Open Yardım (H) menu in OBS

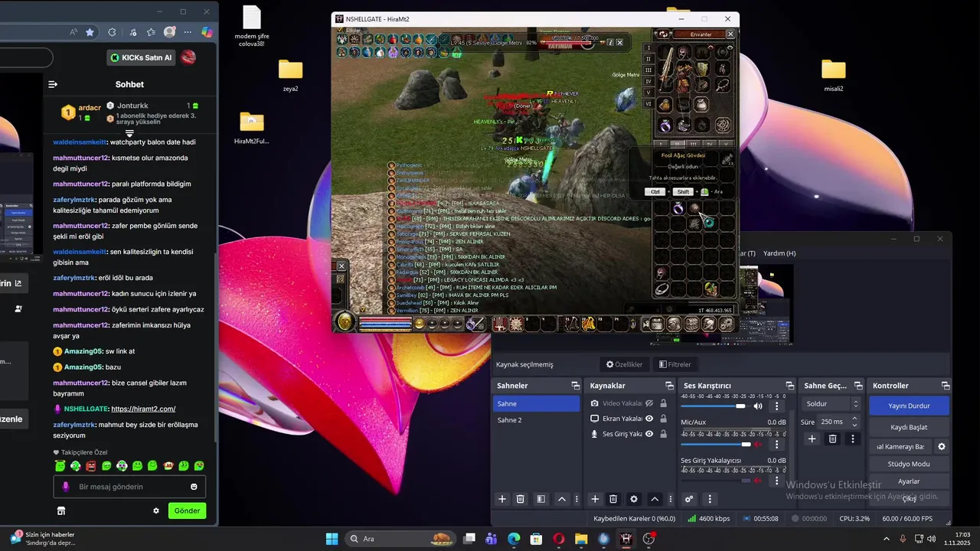pos(779,253)
